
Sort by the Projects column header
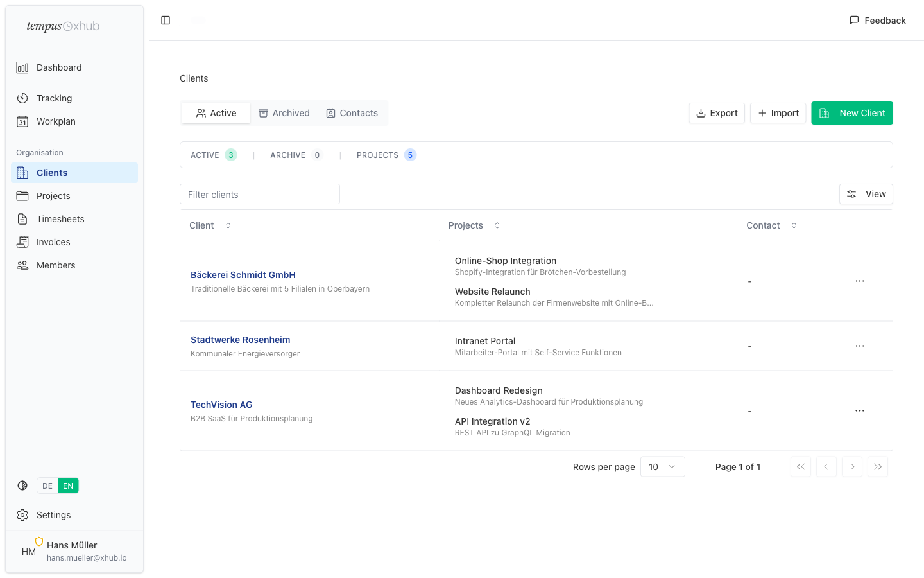click(474, 225)
